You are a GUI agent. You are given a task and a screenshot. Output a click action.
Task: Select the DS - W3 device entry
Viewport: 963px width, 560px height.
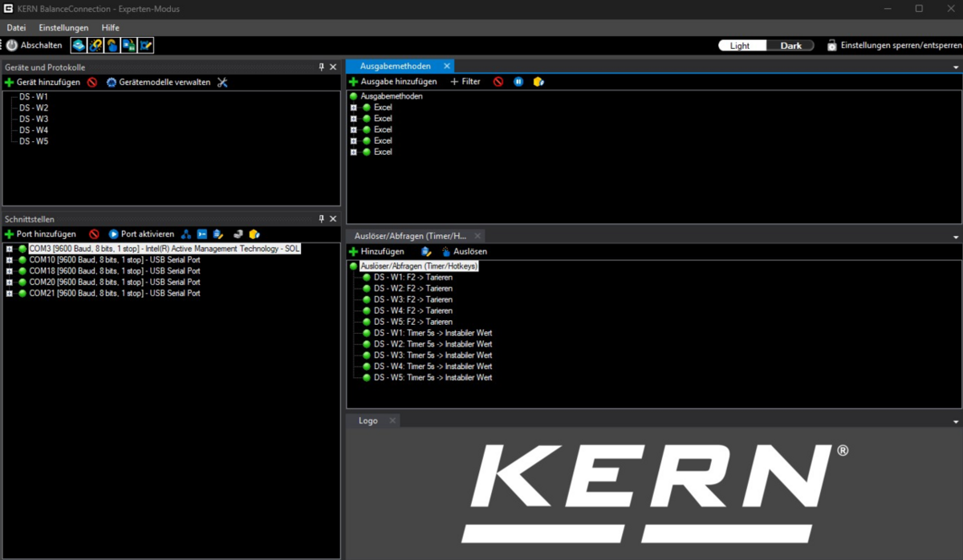click(x=34, y=119)
